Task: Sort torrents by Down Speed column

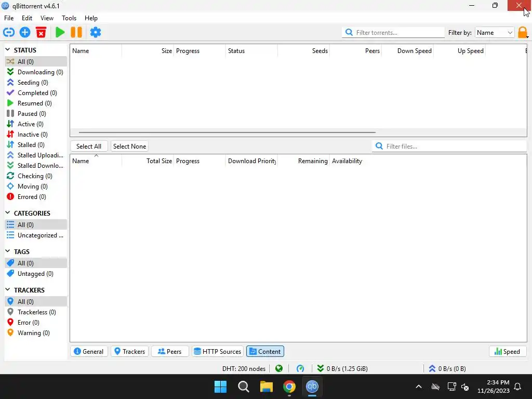Action: 408,51
